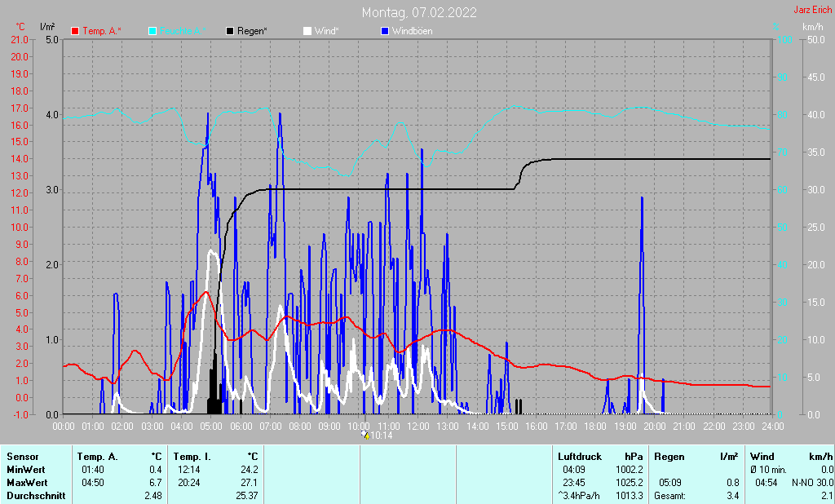Click the '04:54' wind maximum time
Screen dimensions: 835x504
tap(767, 483)
